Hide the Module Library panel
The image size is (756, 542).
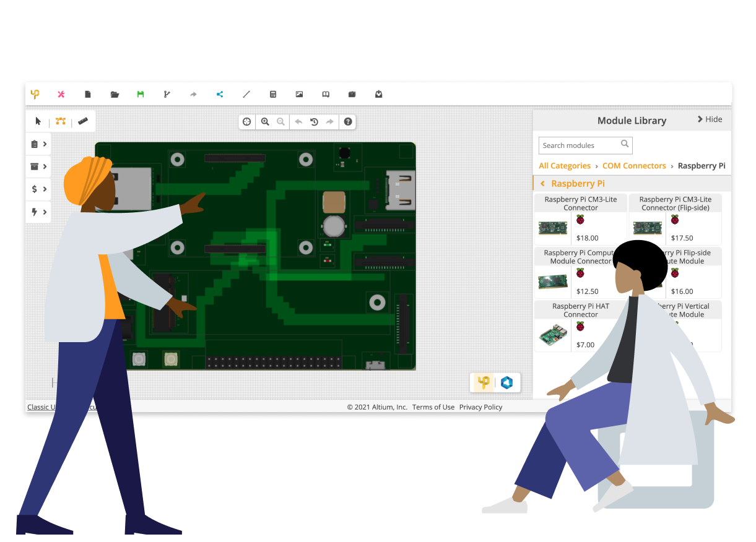click(x=710, y=119)
